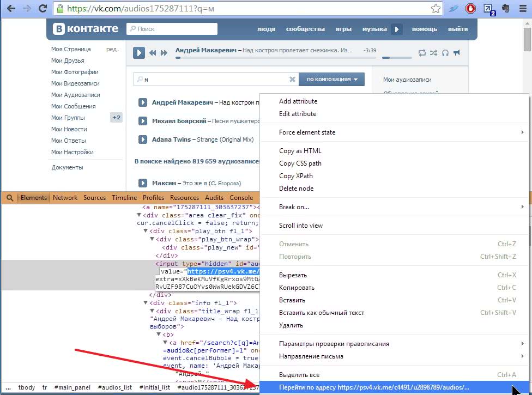
Task: Click +2 badge next to Мои Группы
Action: [116, 118]
